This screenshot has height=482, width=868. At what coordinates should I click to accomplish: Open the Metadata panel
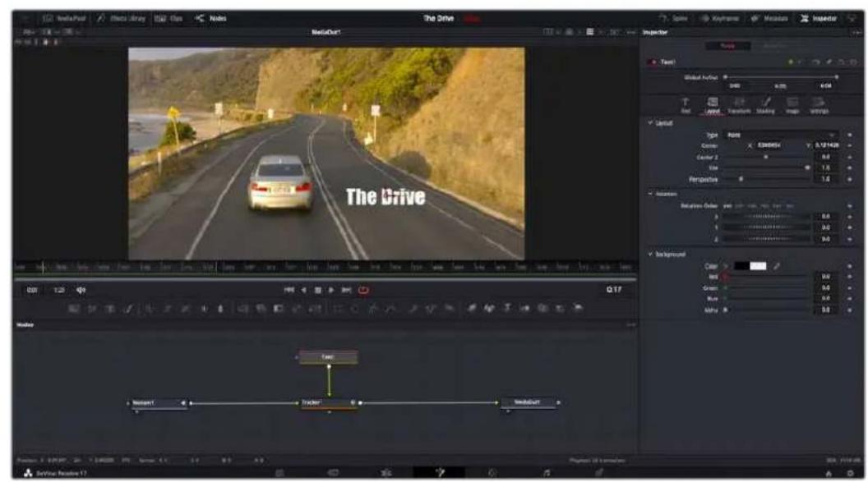click(769, 18)
